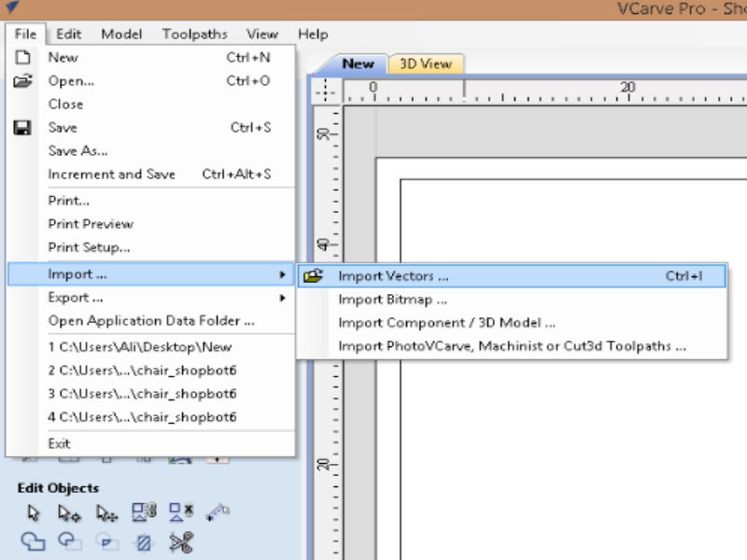The width and height of the screenshot is (747, 560).
Task: Open recent file 1 Desktop\New
Action: tap(150, 346)
